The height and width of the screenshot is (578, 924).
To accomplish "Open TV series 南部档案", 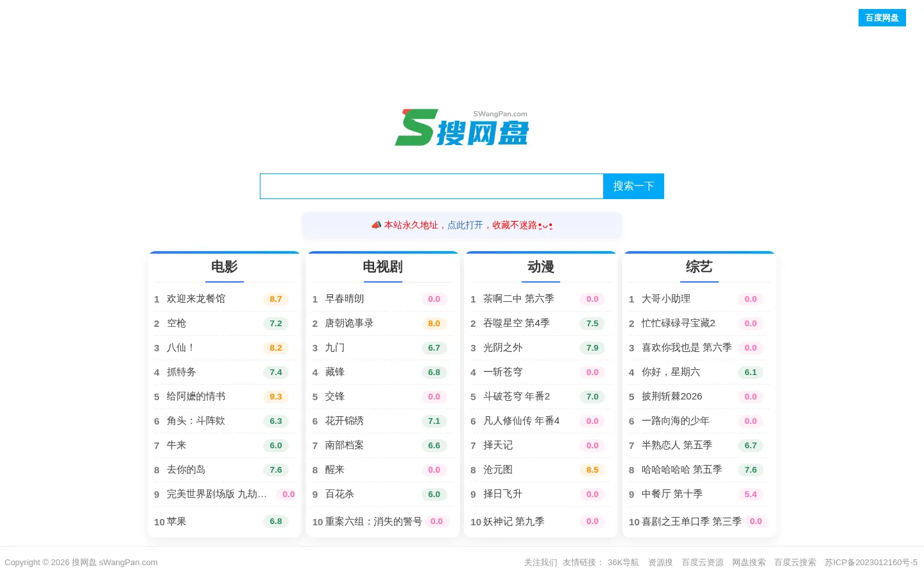I will pos(345,445).
